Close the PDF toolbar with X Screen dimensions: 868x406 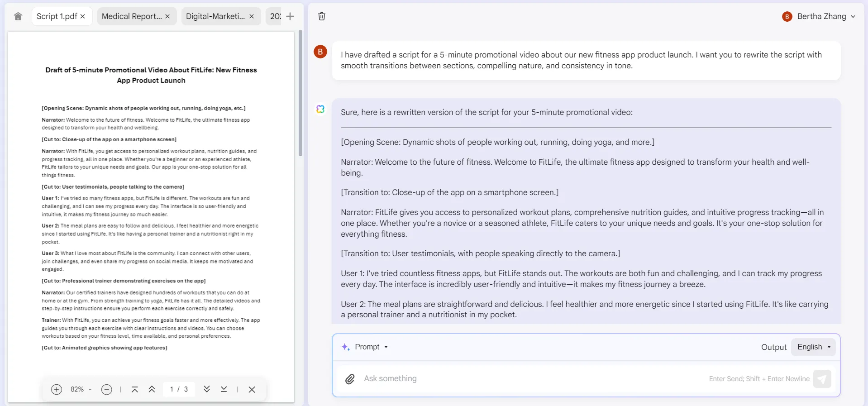click(252, 389)
